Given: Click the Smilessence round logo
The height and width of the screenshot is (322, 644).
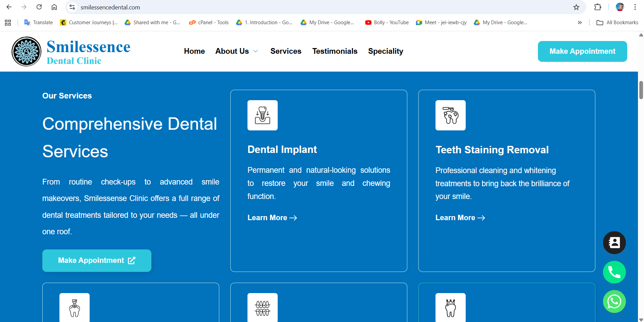Looking at the screenshot, I should tap(27, 51).
